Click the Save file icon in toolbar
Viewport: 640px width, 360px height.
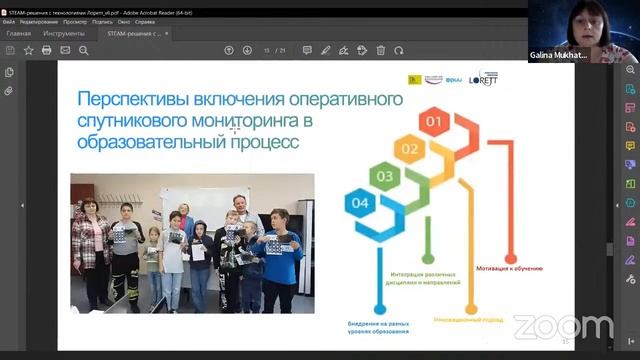coord(10,50)
